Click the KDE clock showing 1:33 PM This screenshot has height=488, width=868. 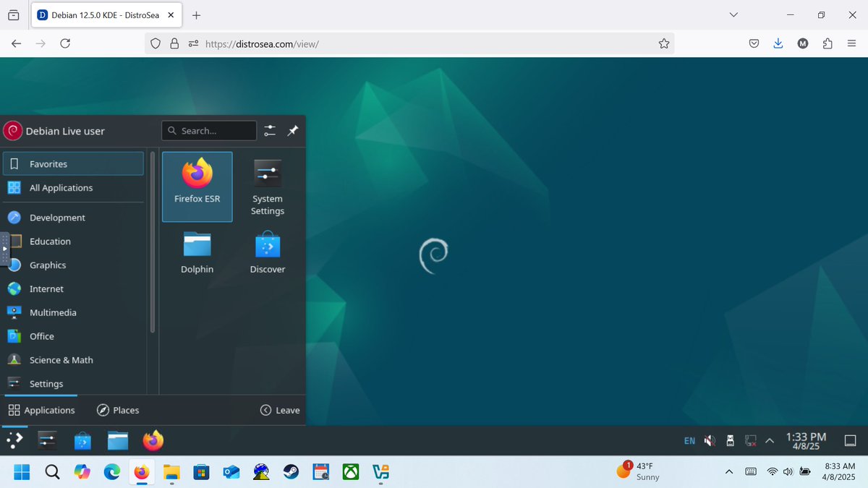click(x=806, y=441)
